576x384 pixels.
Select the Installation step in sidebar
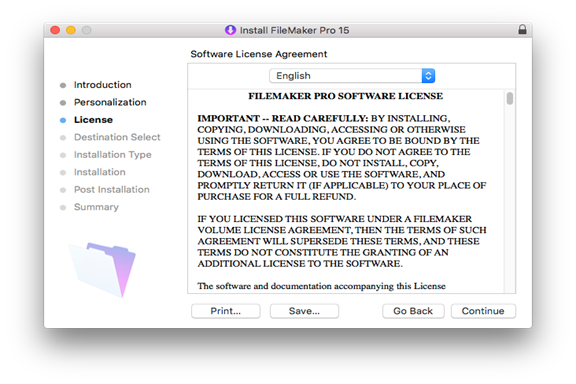[x=100, y=172]
